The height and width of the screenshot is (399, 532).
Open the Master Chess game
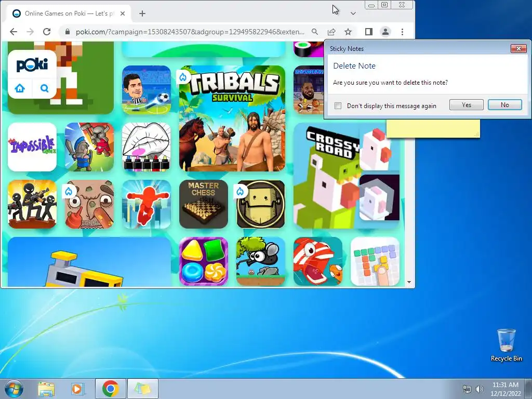204,204
